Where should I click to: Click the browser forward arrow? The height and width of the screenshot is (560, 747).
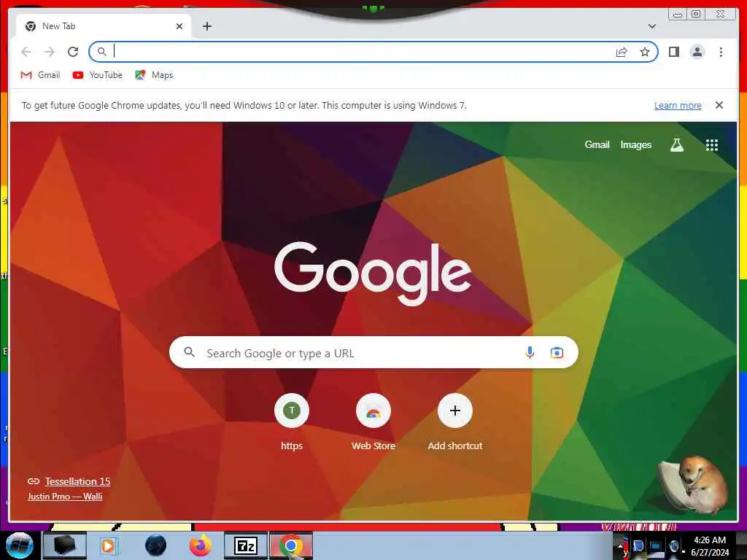tap(50, 52)
